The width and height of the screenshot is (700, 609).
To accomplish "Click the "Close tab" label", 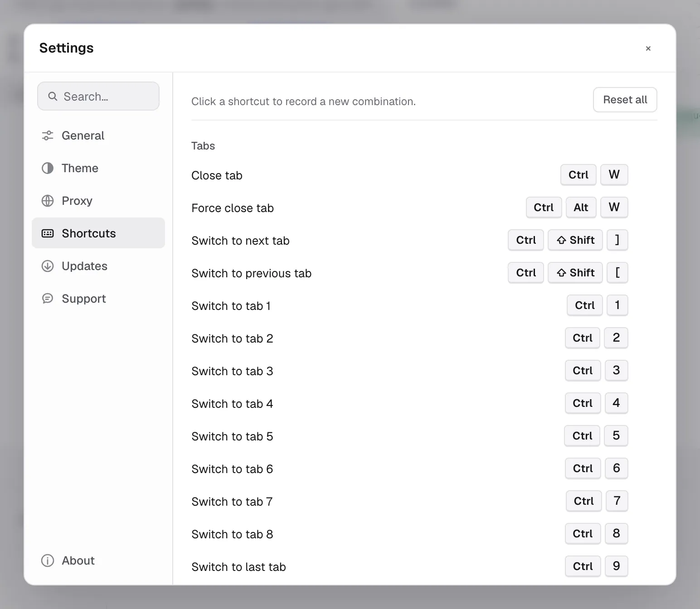I will point(217,175).
